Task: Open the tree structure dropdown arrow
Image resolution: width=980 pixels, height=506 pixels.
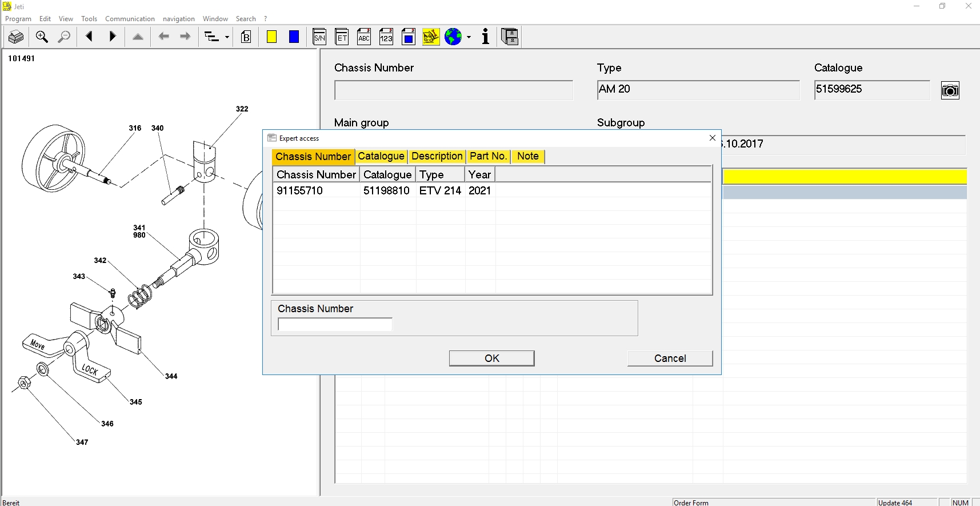Action: (227, 38)
